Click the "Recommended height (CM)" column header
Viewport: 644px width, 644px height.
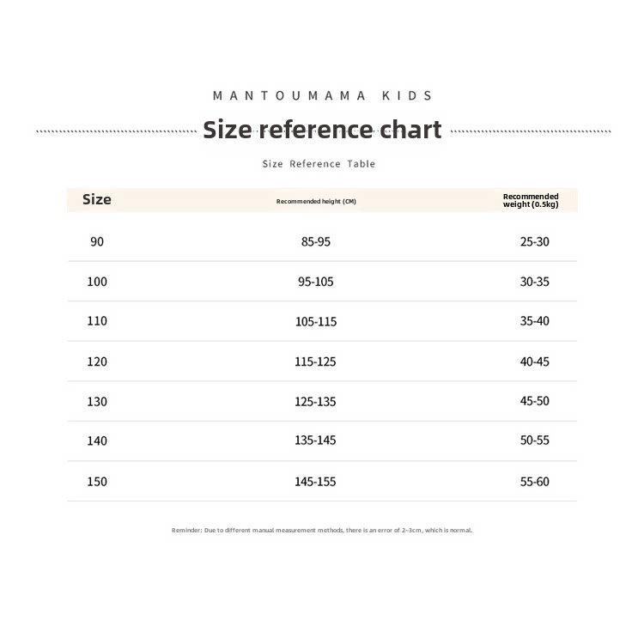click(316, 201)
